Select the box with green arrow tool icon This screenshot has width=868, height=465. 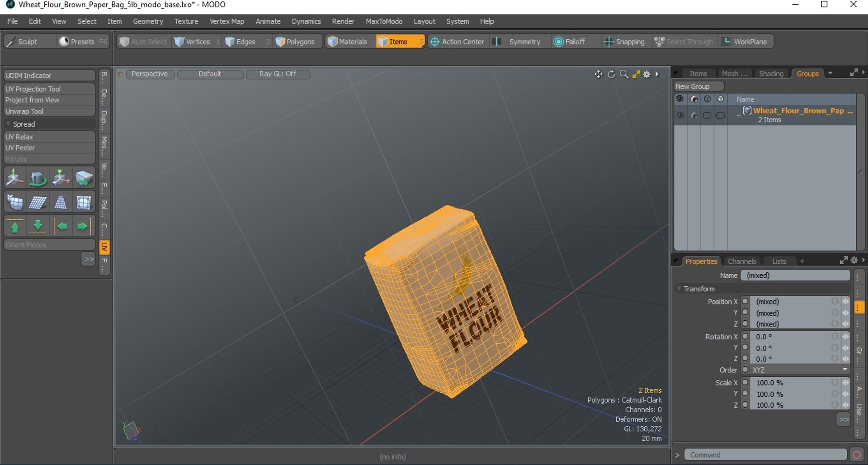(84, 178)
